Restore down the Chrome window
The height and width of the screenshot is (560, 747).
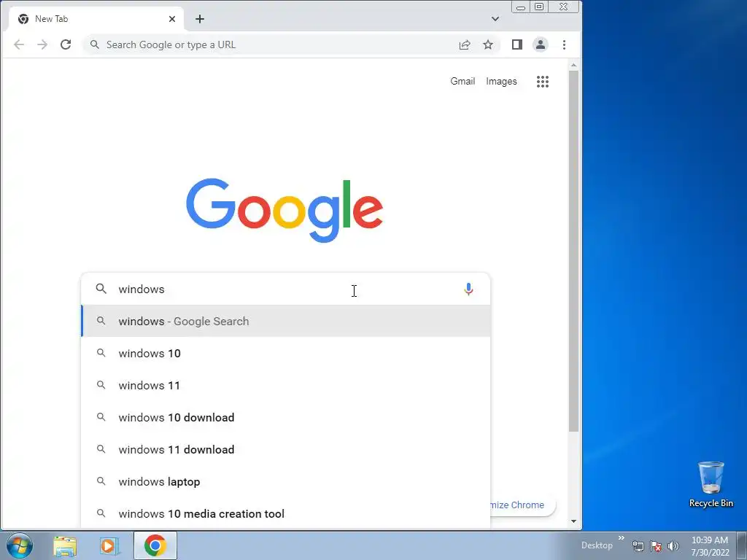pos(539,7)
